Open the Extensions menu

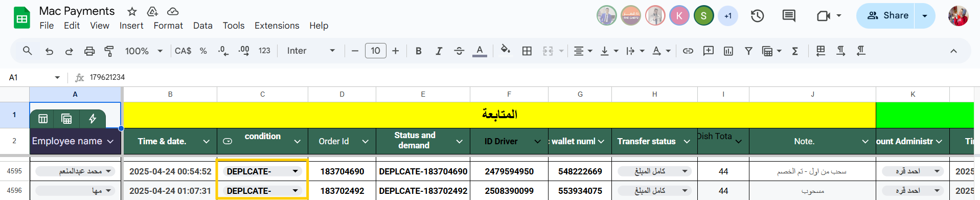click(x=277, y=26)
